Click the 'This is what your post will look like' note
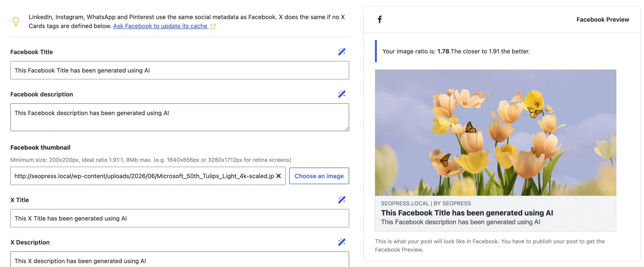Screen dimensions: 644x267 pos(490,245)
